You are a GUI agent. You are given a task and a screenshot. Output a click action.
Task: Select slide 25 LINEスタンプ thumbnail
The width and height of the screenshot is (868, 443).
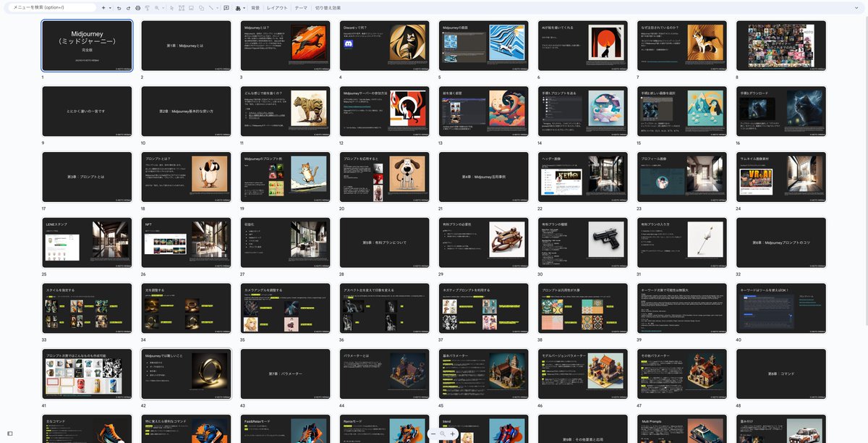[x=87, y=242]
